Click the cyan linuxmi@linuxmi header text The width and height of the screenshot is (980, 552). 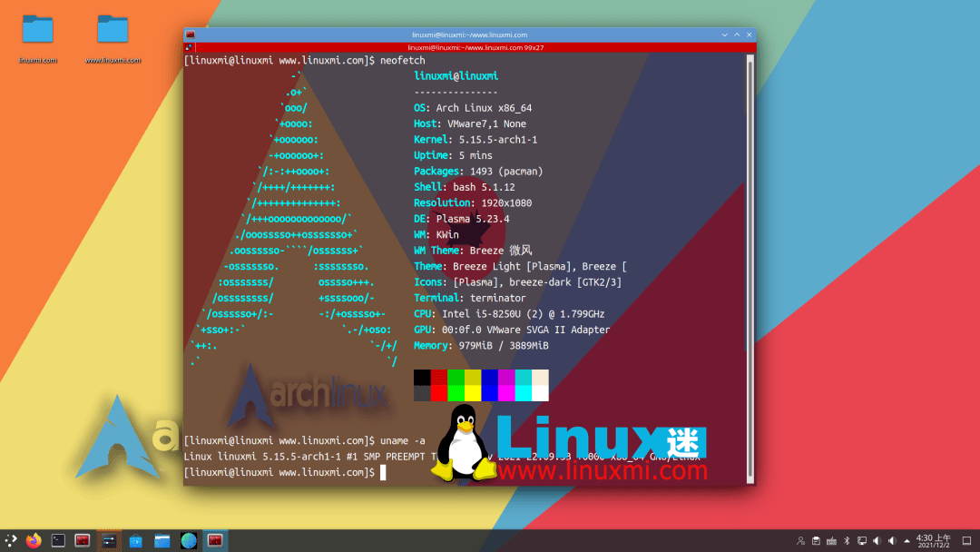pos(456,76)
